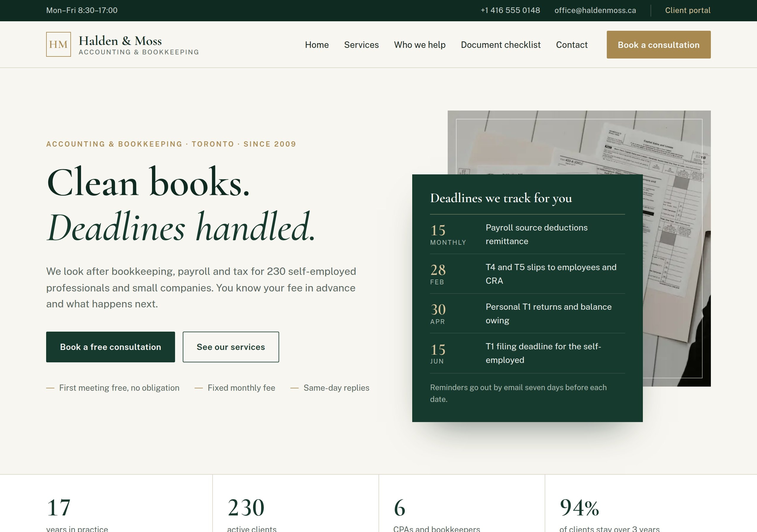Viewport: 757px width, 532px height.
Task: Click the Book a consultation header button
Action: click(x=659, y=45)
